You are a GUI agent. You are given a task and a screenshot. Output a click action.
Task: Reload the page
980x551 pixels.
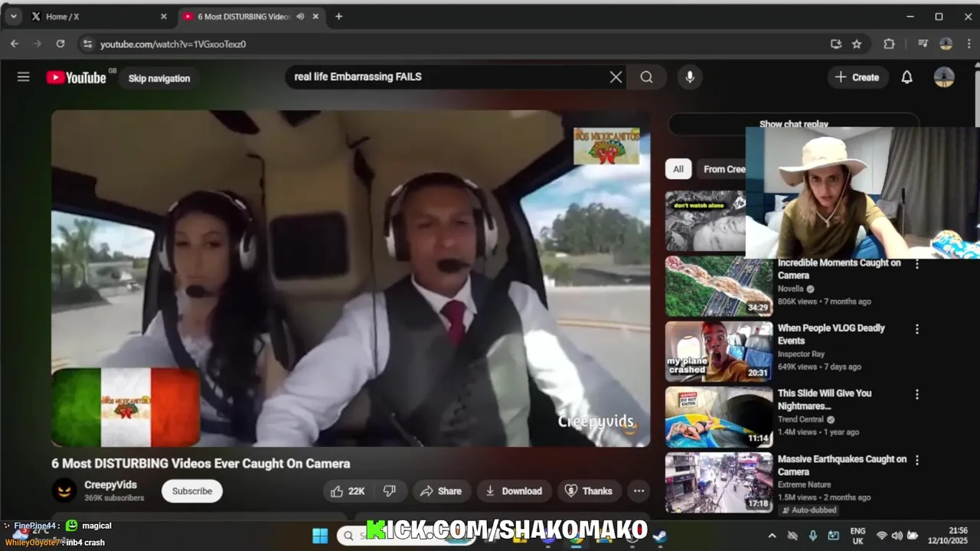click(x=60, y=44)
